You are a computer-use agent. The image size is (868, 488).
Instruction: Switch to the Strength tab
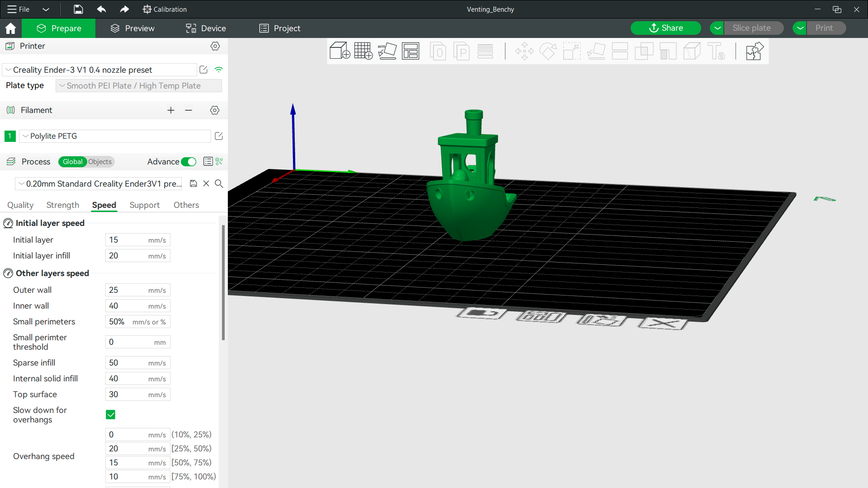pos(63,205)
